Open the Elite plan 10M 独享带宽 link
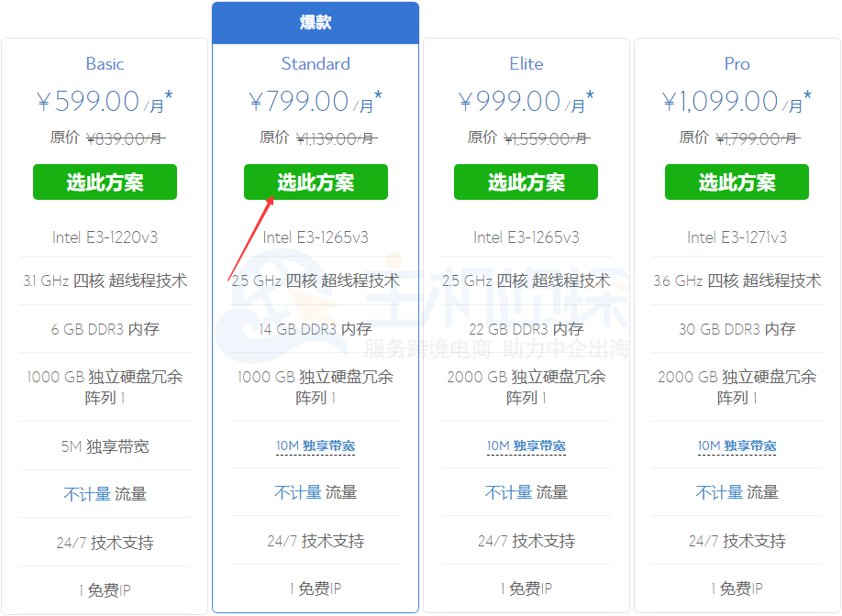The image size is (842, 616). coord(526,446)
